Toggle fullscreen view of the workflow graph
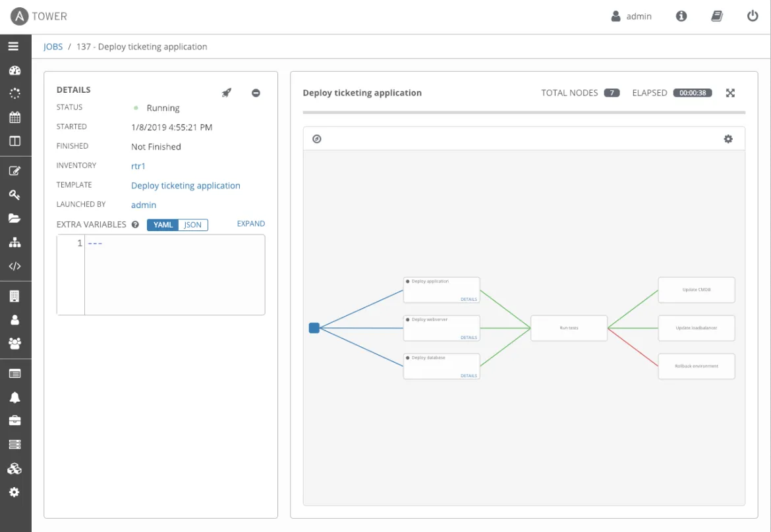 pos(730,93)
